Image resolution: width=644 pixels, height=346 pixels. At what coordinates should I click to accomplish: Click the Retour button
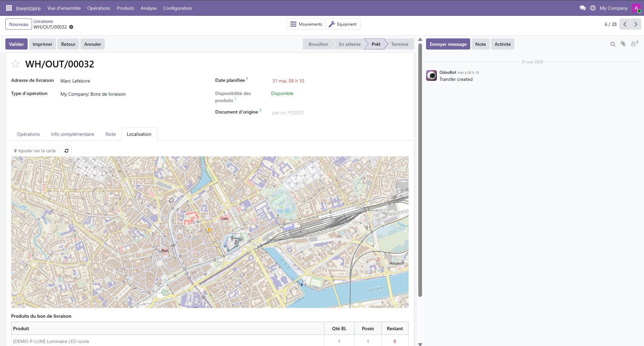coord(68,44)
